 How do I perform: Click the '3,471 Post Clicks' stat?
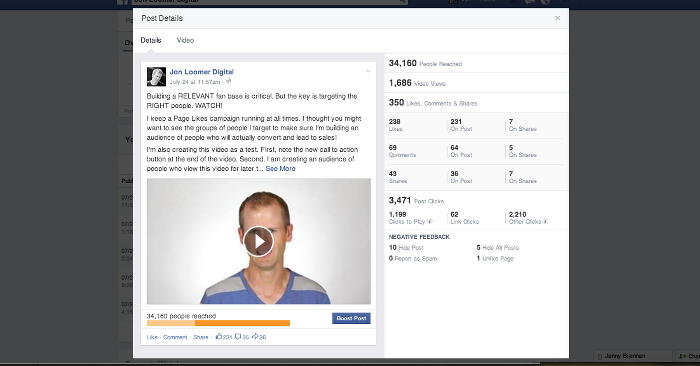click(x=416, y=200)
